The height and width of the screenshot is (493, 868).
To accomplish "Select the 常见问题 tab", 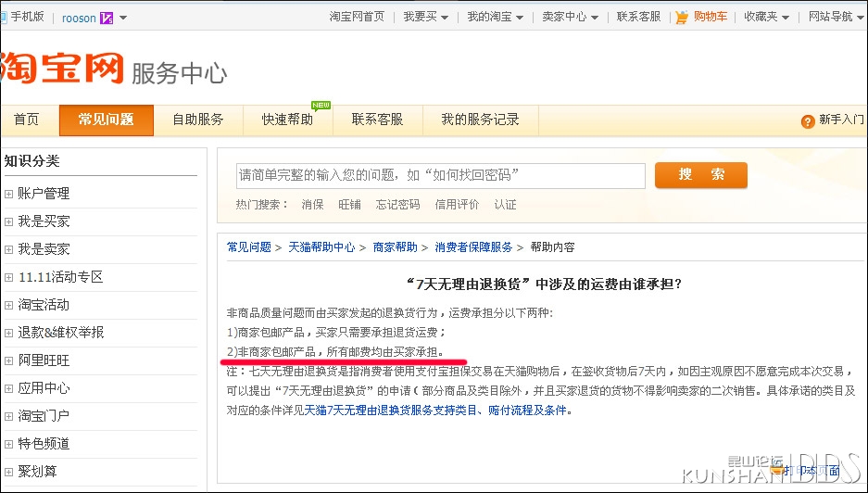I will 107,120.
